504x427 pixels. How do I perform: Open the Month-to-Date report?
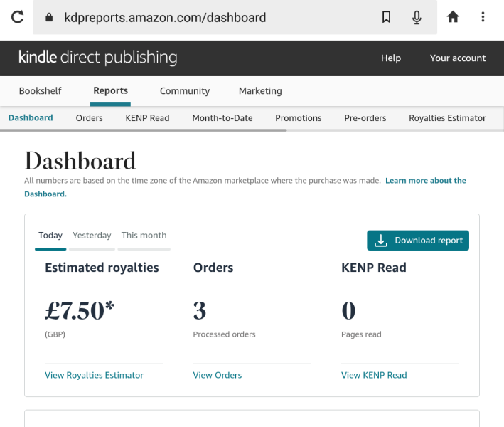(222, 118)
